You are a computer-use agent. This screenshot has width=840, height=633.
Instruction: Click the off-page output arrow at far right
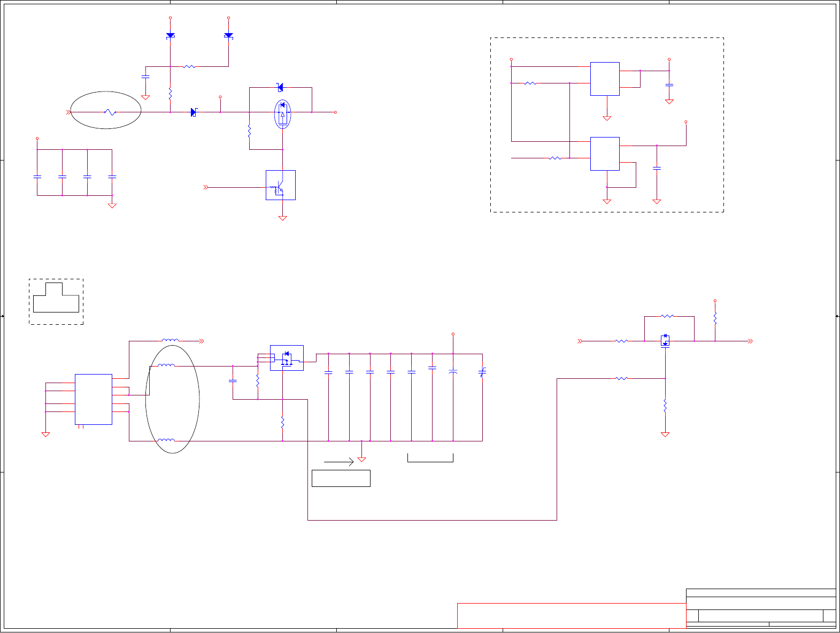[751, 341]
